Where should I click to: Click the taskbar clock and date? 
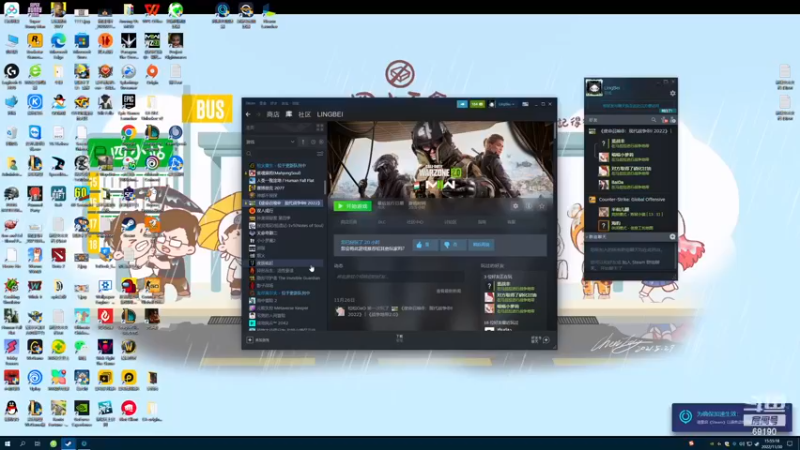[x=771, y=444]
